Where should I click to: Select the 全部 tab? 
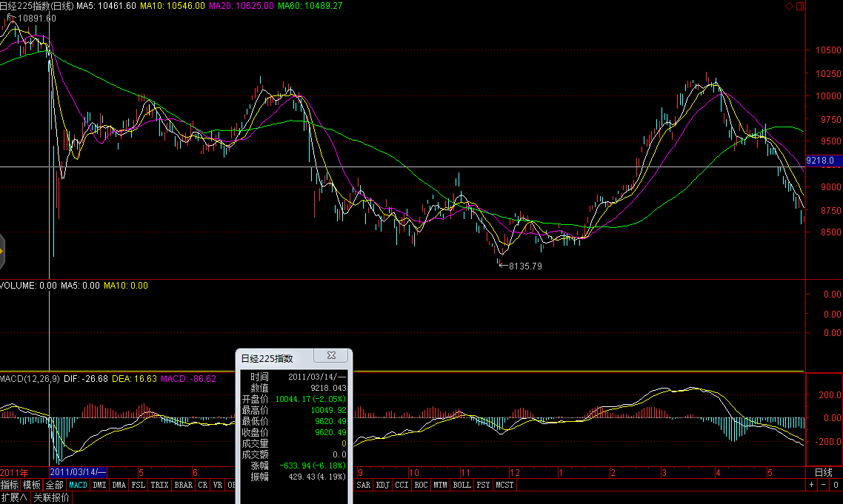tap(54, 485)
